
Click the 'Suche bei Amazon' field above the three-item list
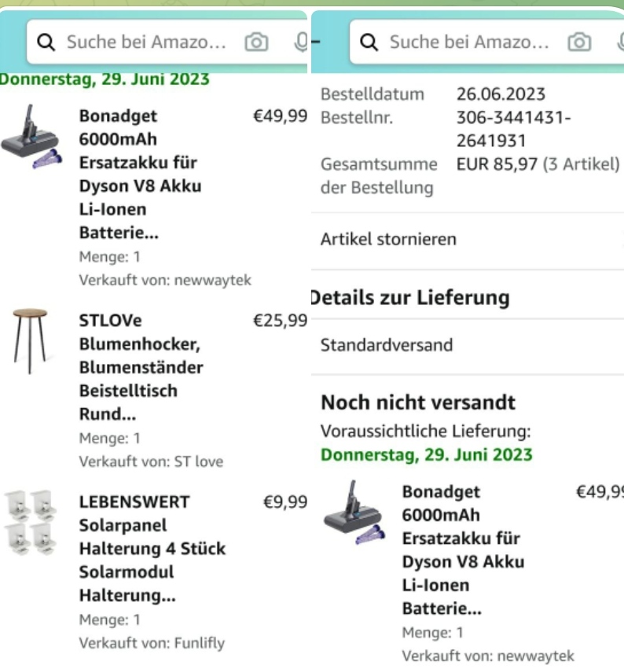click(x=146, y=42)
